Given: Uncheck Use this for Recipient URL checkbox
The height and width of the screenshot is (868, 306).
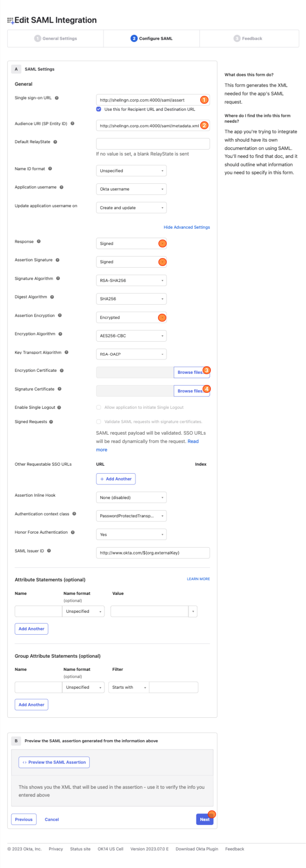Looking at the screenshot, I should click(99, 109).
